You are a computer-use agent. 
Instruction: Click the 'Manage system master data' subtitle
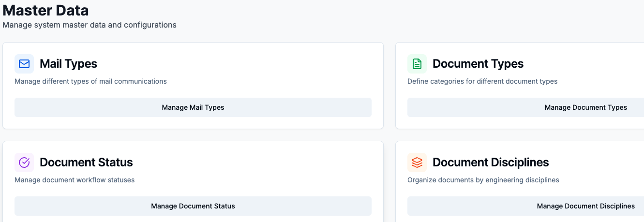[90, 25]
